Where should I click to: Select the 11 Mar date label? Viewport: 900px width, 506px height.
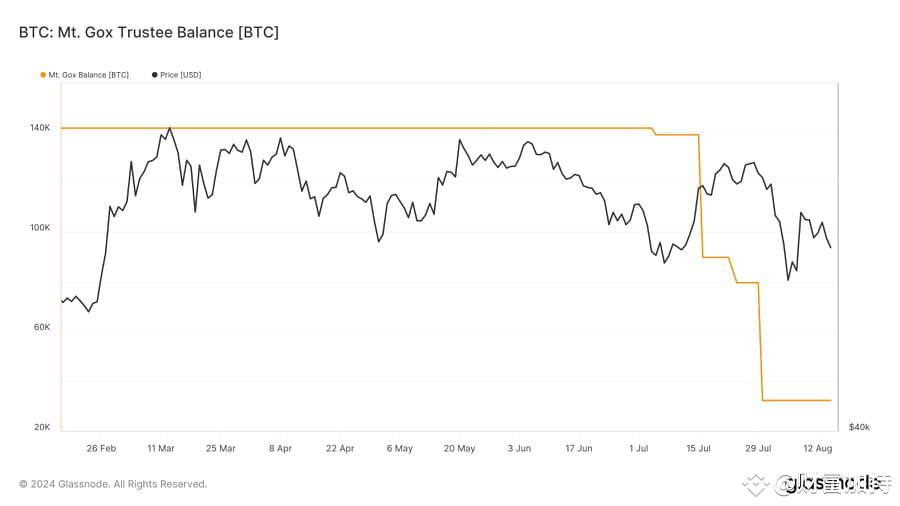coord(161,449)
